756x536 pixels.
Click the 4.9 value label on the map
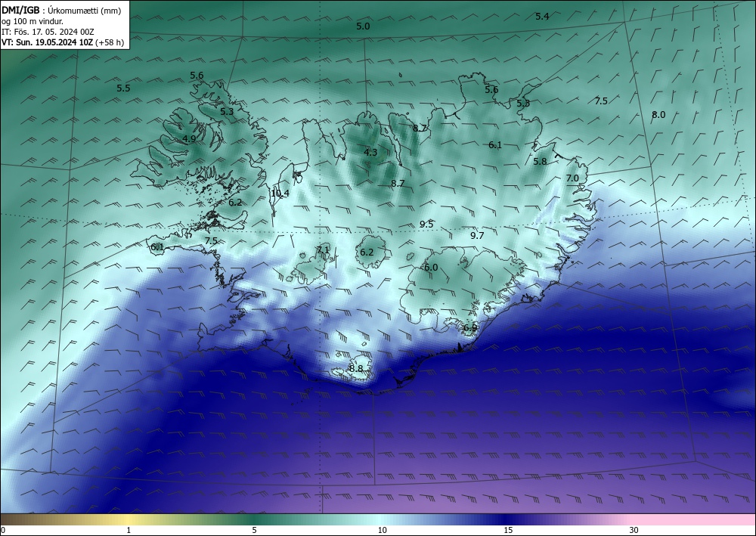point(189,139)
